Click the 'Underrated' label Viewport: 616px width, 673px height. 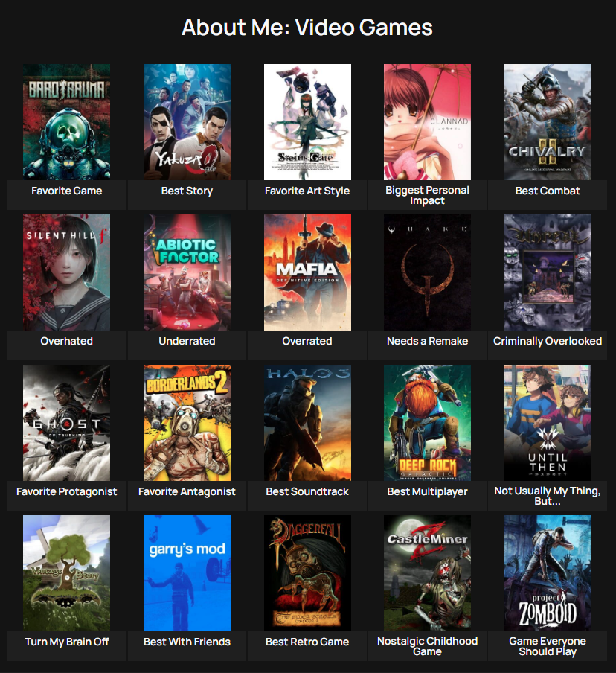click(x=187, y=341)
